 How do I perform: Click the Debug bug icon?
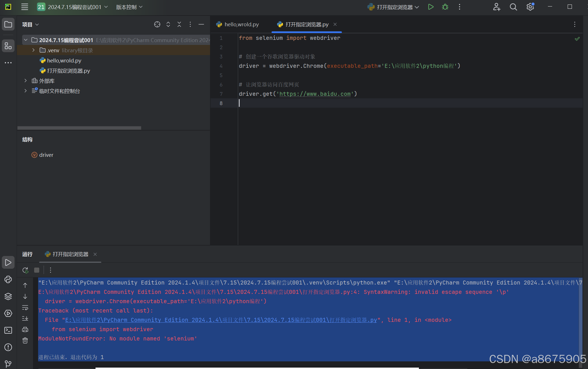(x=445, y=7)
